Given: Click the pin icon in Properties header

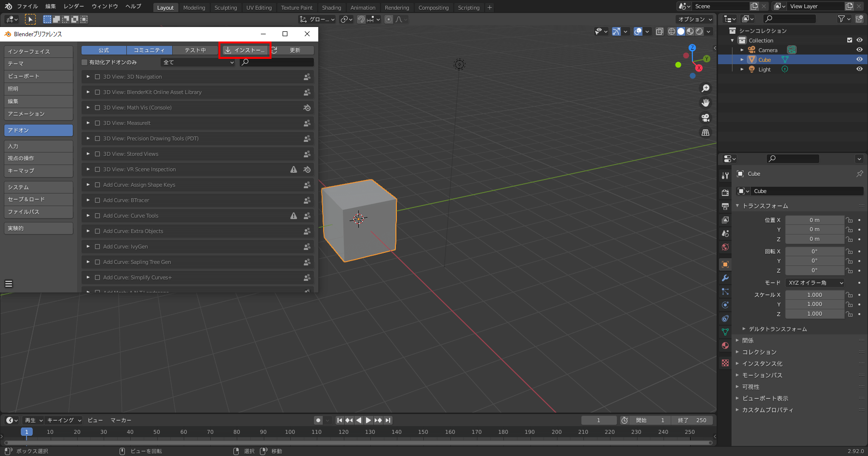Looking at the screenshot, I should pyautogui.click(x=859, y=174).
